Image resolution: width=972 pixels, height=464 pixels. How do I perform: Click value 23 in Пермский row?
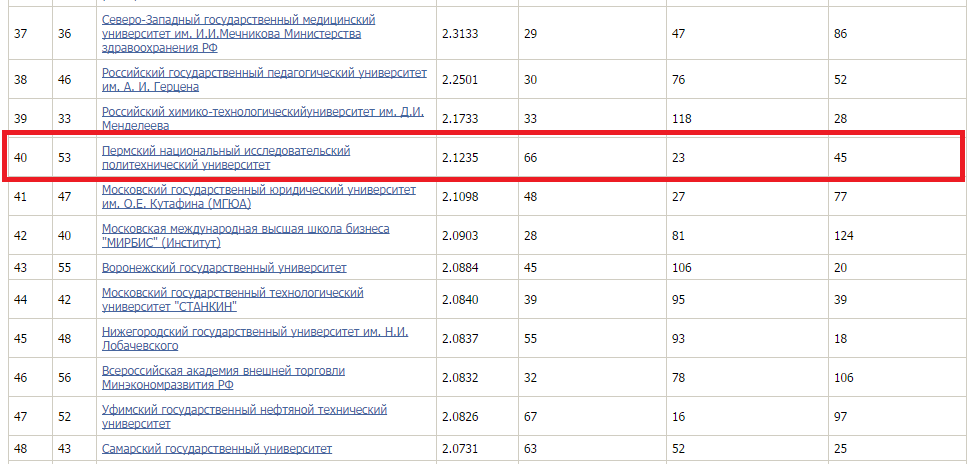pos(678,158)
